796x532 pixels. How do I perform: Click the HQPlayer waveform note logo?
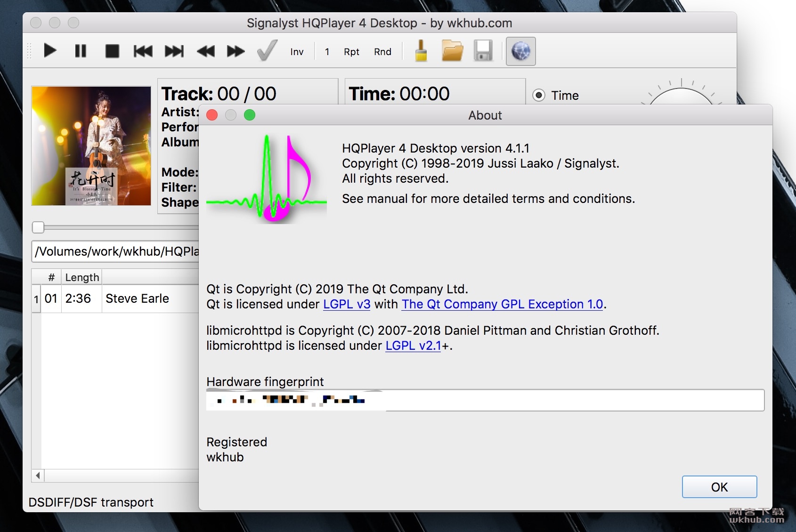pyautogui.click(x=267, y=179)
